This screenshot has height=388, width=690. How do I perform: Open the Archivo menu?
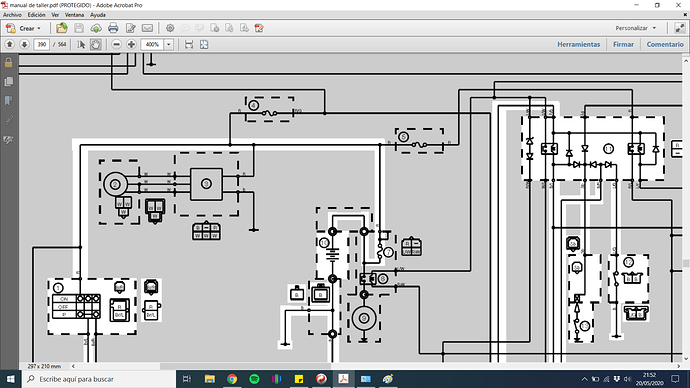(x=12, y=15)
